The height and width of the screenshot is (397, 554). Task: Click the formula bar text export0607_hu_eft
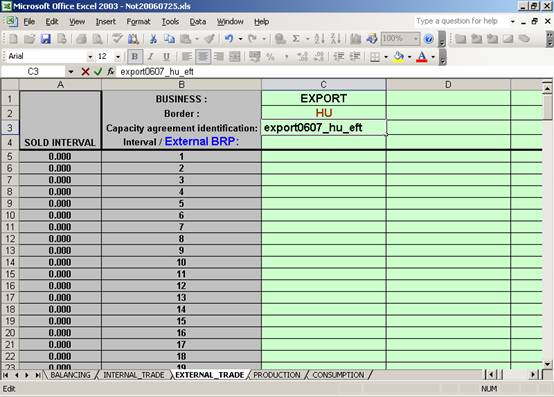coord(157,72)
